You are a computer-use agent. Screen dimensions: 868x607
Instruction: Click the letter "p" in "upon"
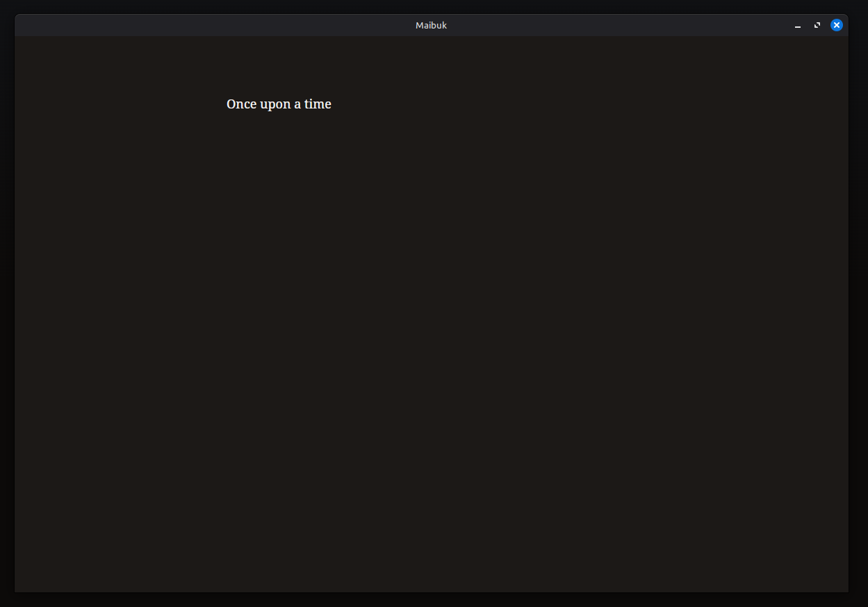(x=272, y=106)
